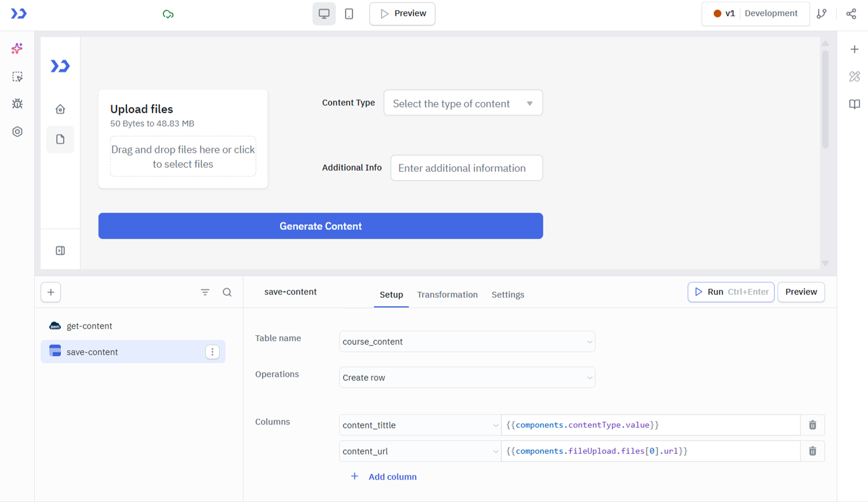Delete the content_tittle column row
This screenshot has width=868, height=502.
pos(812,425)
